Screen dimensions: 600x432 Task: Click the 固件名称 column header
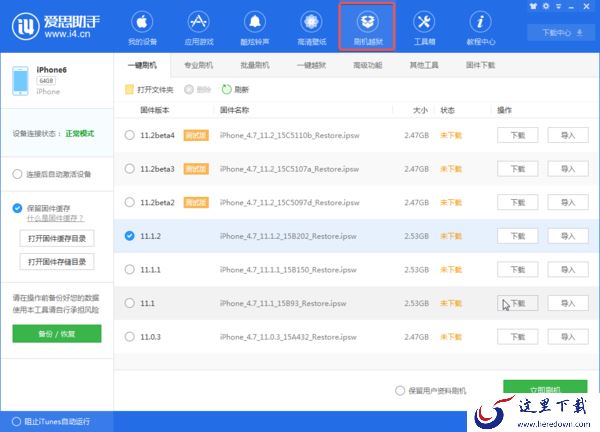234,110
